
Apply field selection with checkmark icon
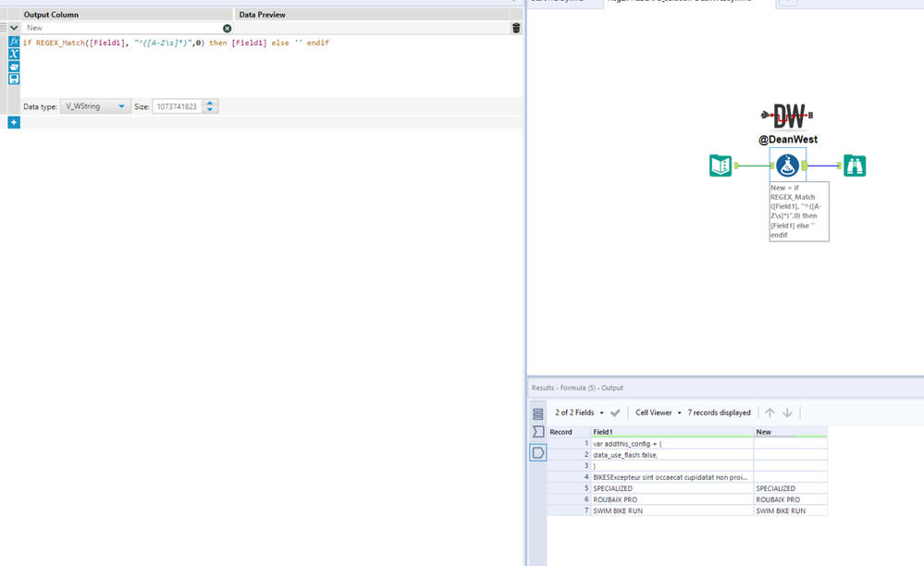tap(615, 412)
